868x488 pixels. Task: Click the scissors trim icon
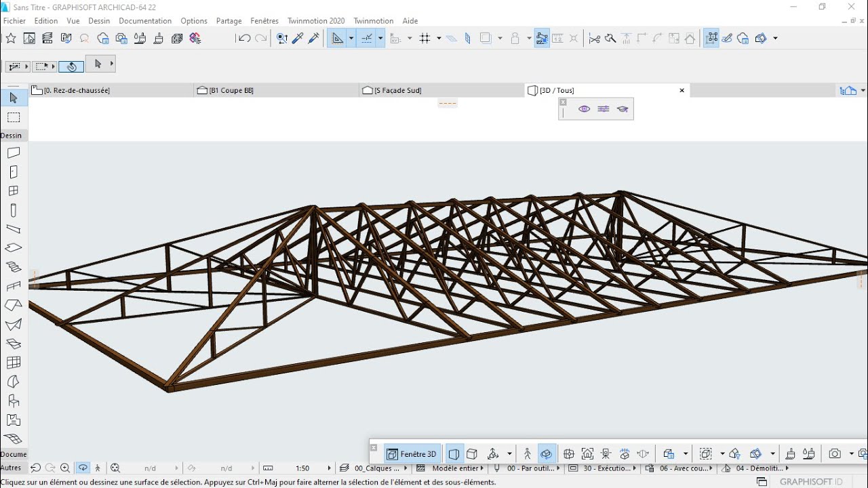[595, 39]
